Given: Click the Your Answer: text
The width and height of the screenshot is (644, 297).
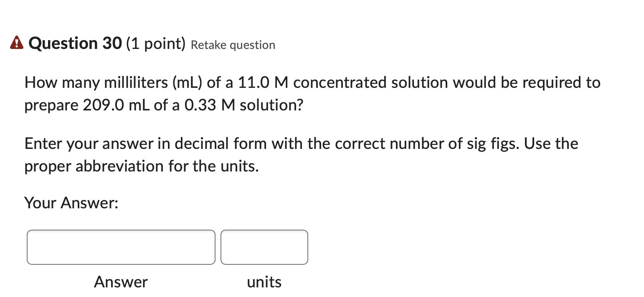Looking at the screenshot, I should tap(71, 203).
